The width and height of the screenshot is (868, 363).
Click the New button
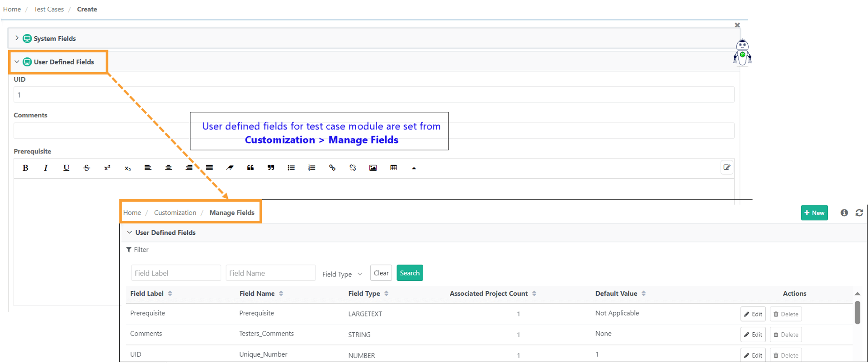click(x=814, y=213)
